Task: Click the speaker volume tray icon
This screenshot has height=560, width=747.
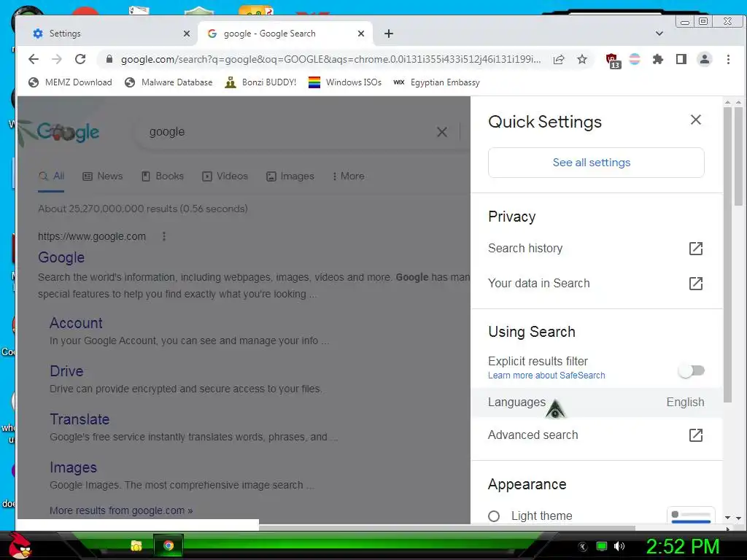Action: point(619,546)
